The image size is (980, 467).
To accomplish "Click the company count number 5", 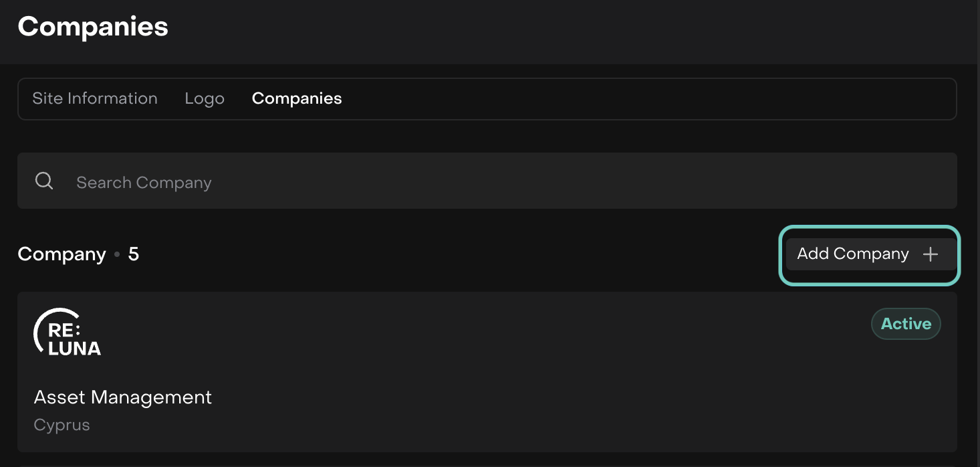I will pos(134,254).
